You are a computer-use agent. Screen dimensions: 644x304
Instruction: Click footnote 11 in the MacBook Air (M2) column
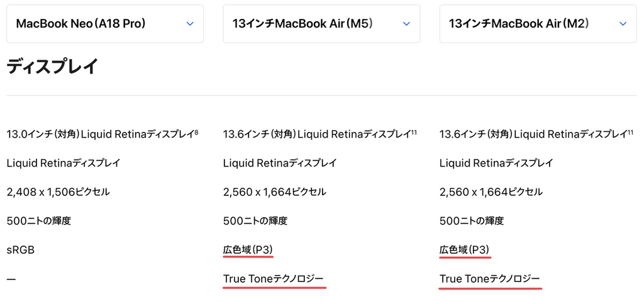pyautogui.click(x=630, y=132)
